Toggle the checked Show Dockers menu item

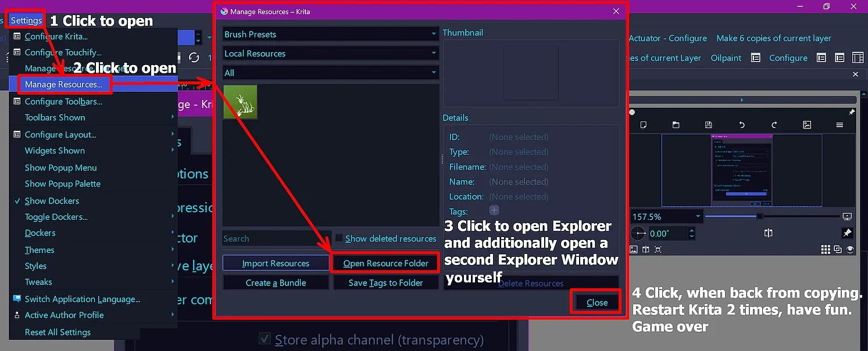(x=52, y=200)
